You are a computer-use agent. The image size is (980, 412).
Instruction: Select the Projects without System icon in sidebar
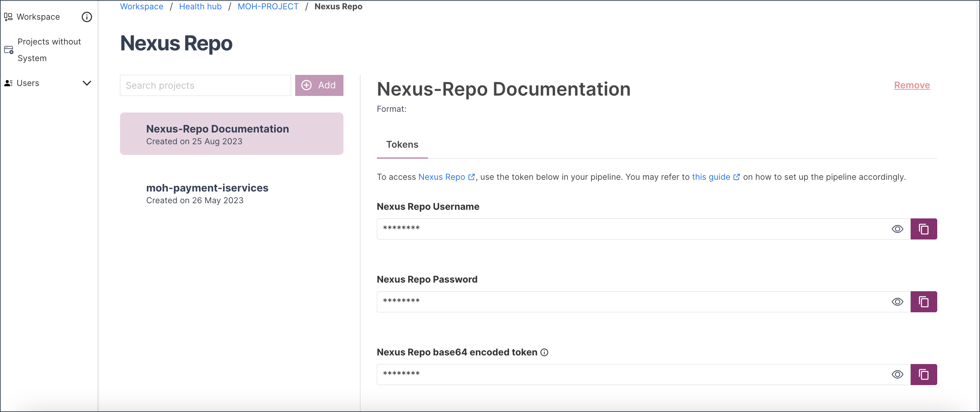click(x=8, y=49)
